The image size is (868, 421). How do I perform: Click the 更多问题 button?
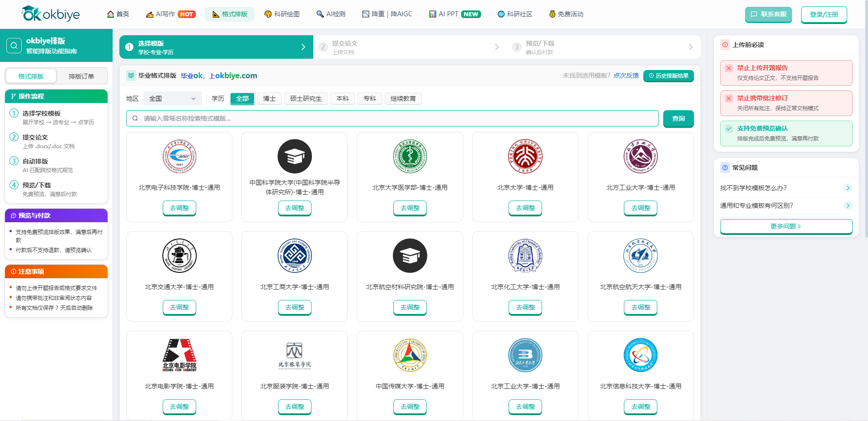[x=786, y=227]
